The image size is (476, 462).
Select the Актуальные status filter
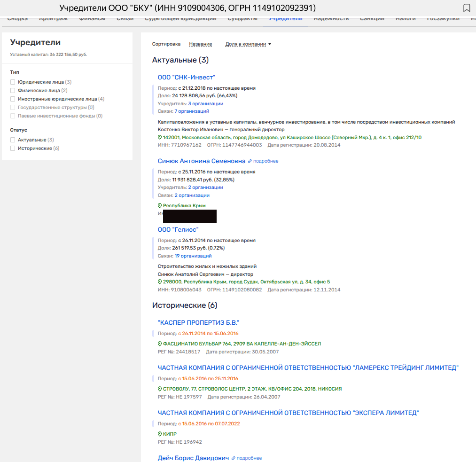(13, 140)
